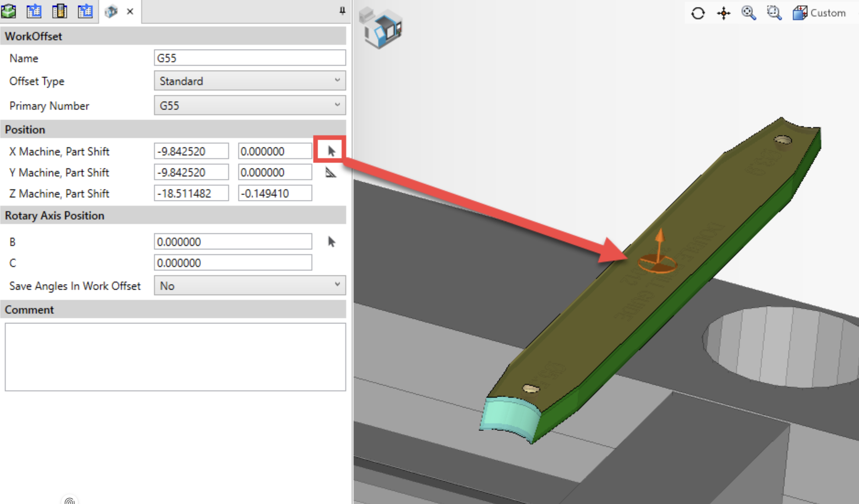Close the machine work offset tab
The width and height of the screenshot is (859, 504).
coord(130,12)
